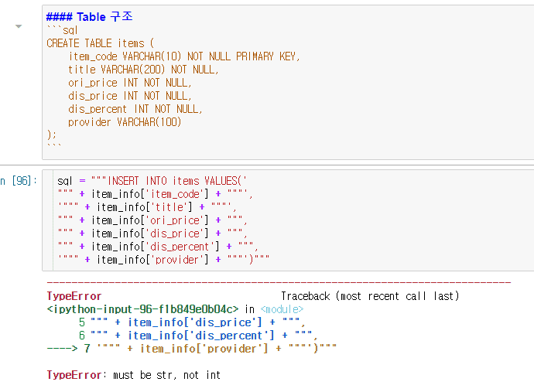Click the red 'TypeError' traceback header

pos(74,296)
